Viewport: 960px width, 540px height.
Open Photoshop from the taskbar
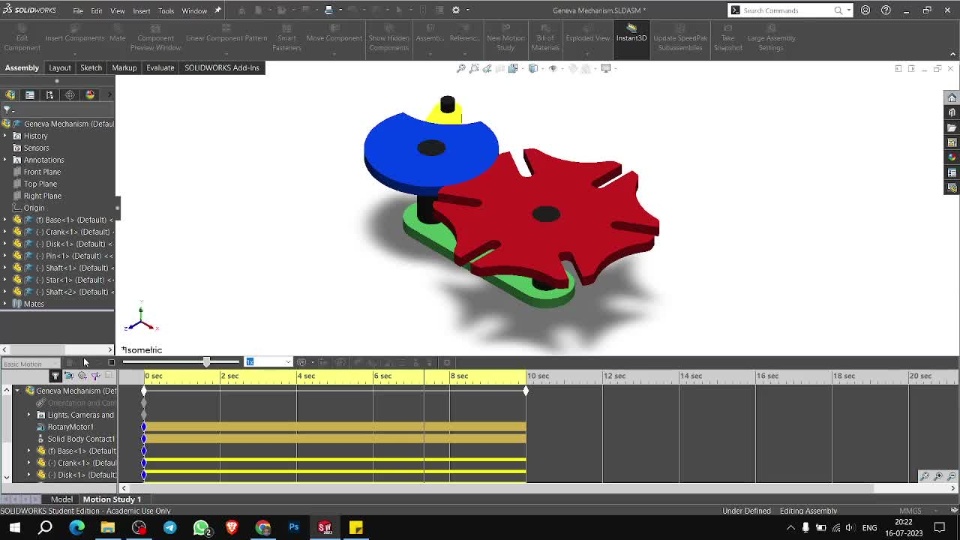tap(294, 527)
